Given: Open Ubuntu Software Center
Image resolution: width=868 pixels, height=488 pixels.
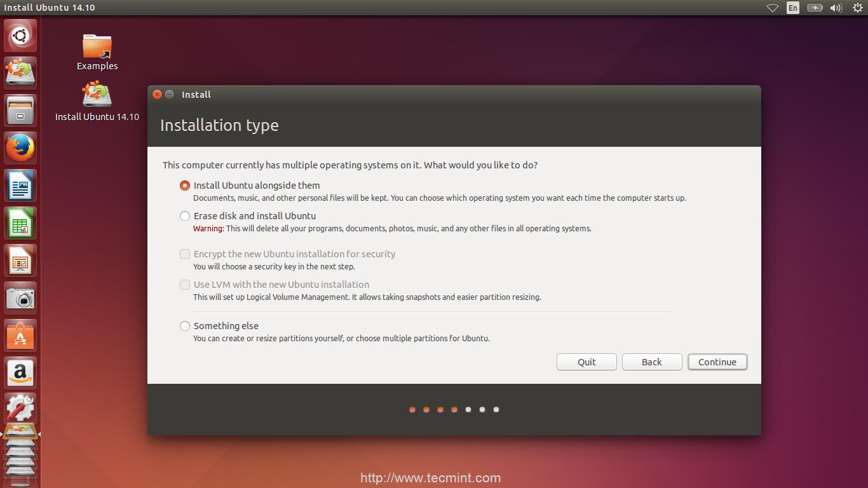Looking at the screenshot, I should (x=20, y=335).
